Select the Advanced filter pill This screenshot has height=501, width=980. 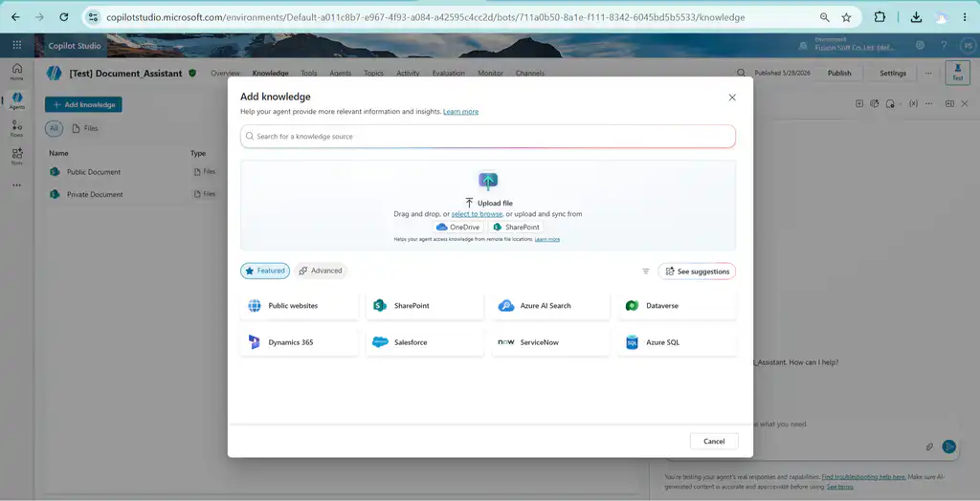320,271
